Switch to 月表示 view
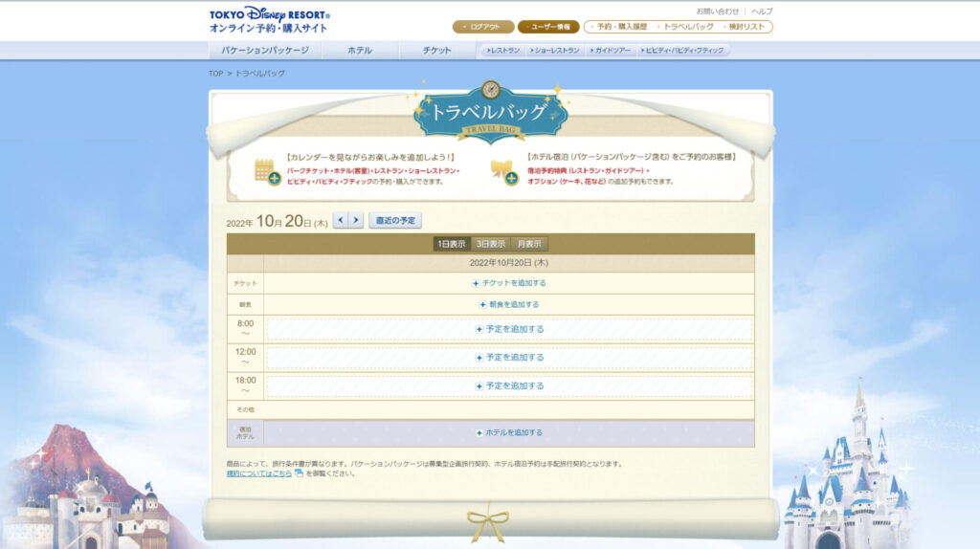 click(x=529, y=244)
